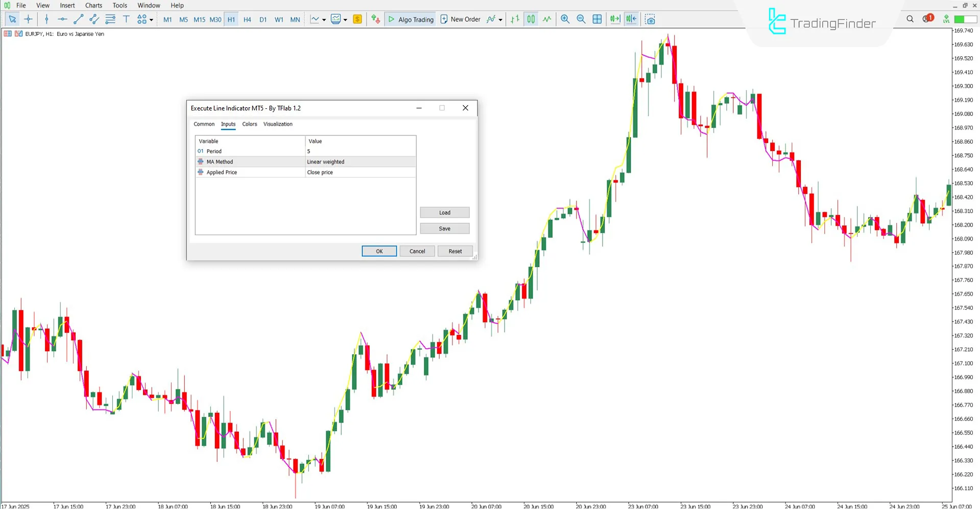Toggle Algo Trading on
This screenshot has height=509, width=980.
(x=410, y=19)
